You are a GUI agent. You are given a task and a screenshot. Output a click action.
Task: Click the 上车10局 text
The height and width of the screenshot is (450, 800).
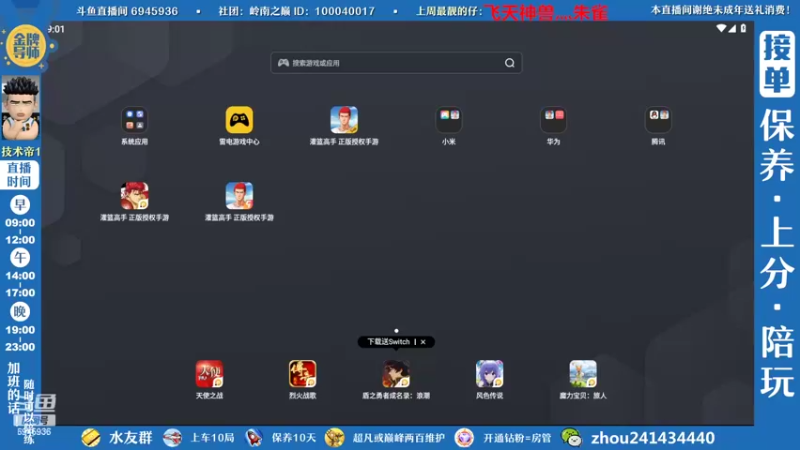tap(212, 438)
